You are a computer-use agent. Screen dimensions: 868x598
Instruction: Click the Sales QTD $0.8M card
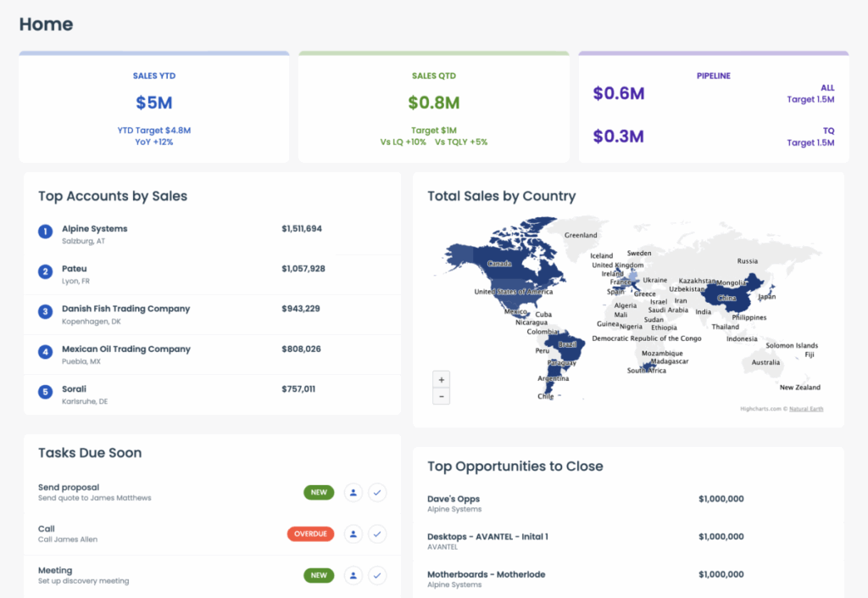point(434,108)
